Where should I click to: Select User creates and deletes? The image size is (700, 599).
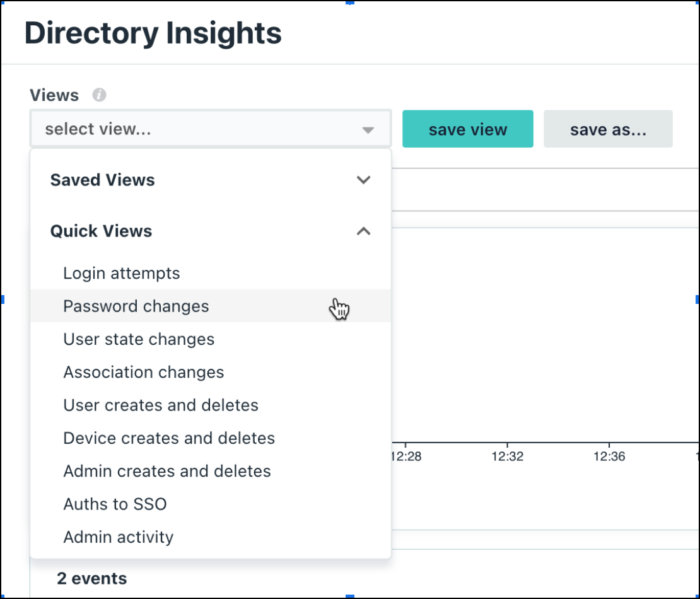pos(161,405)
